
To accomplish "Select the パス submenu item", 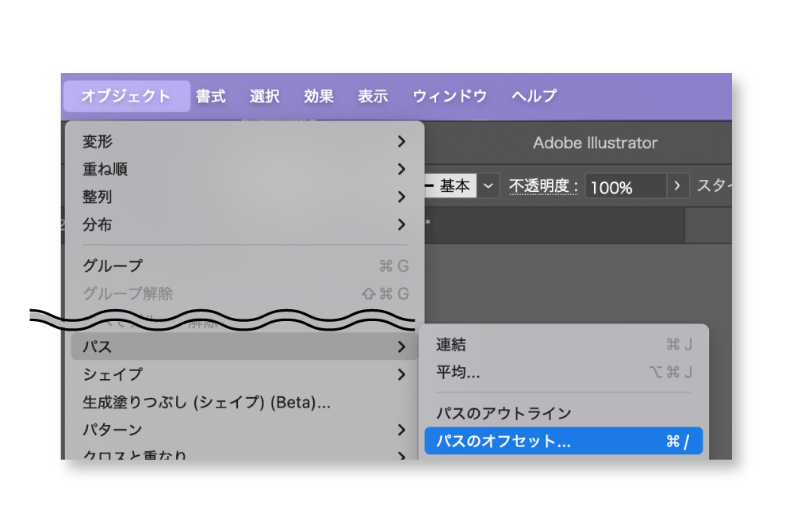I will 245,346.
